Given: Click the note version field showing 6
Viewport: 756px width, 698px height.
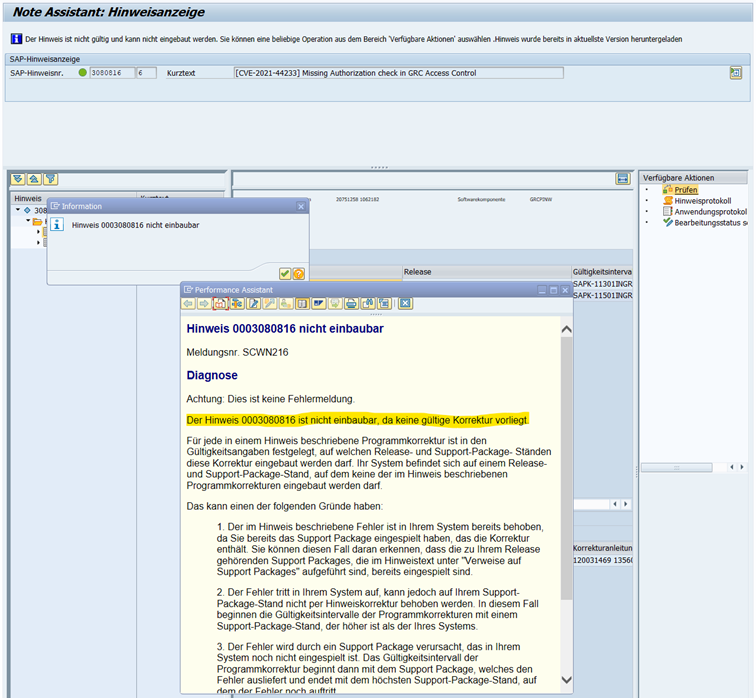Looking at the screenshot, I should 147,73.
